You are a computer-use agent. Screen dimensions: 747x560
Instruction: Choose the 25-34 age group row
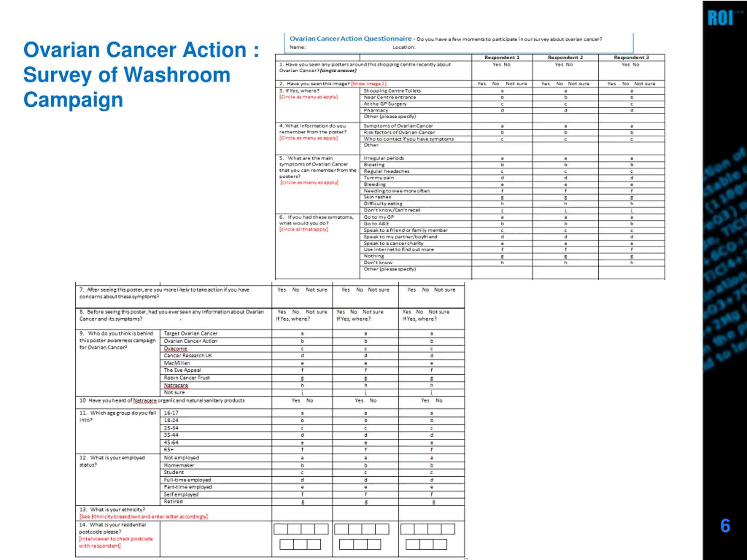tap(171, 428)
